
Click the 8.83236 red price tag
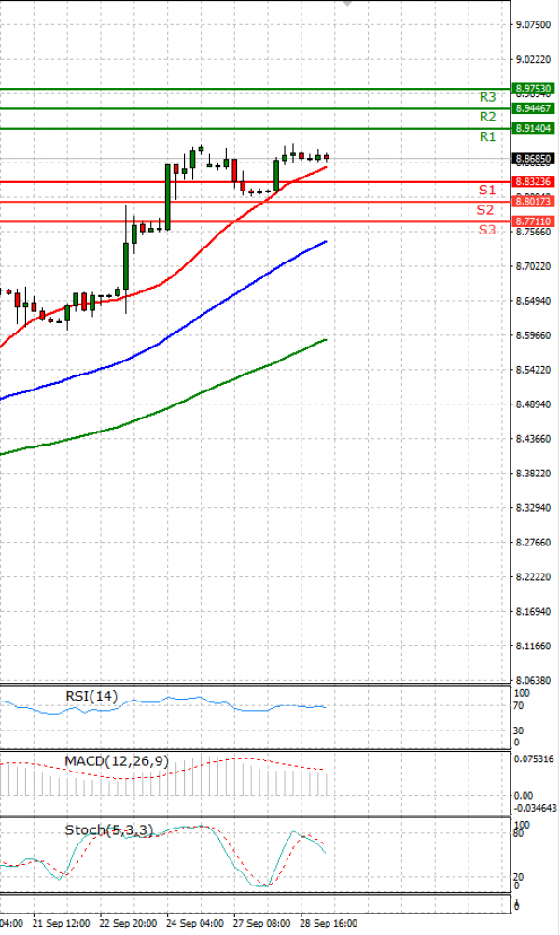tap(534, 181)
